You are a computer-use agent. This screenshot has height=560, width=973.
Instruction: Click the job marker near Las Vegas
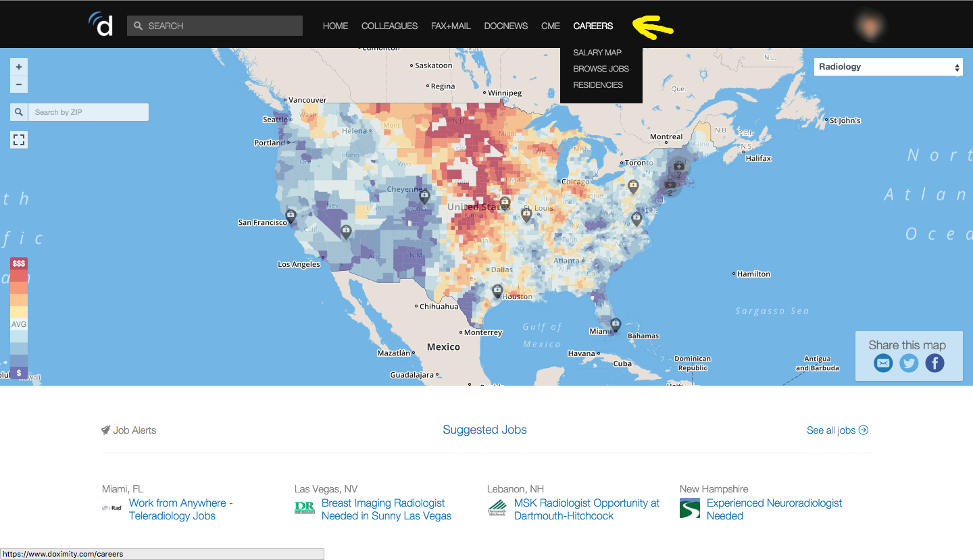point(346,232)
